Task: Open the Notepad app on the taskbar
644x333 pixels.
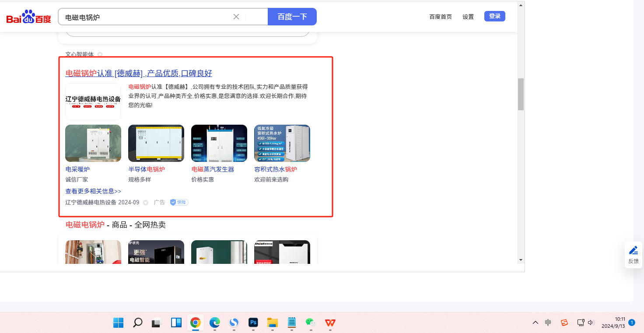Action: (292, 323)
